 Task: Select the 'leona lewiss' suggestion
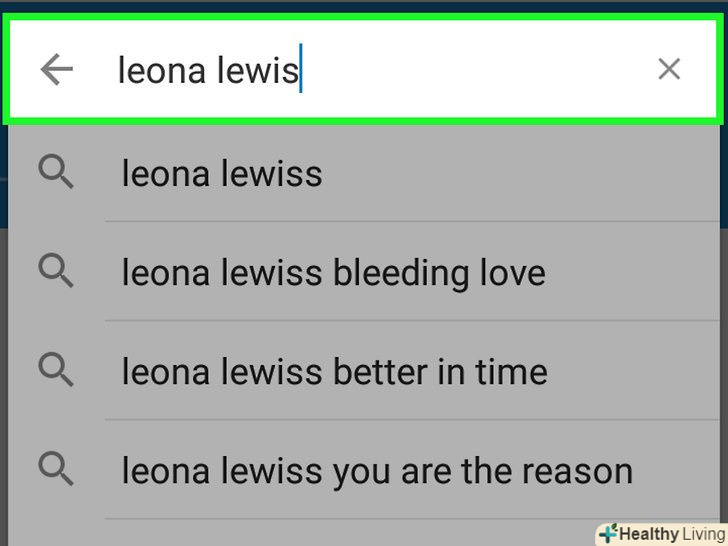[x=222, y=175]
